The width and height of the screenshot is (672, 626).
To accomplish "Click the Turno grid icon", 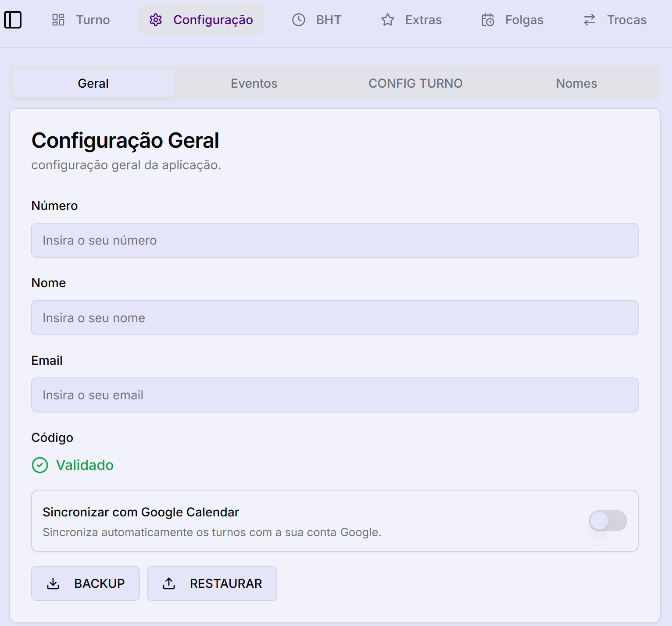I will pos(58,20).
